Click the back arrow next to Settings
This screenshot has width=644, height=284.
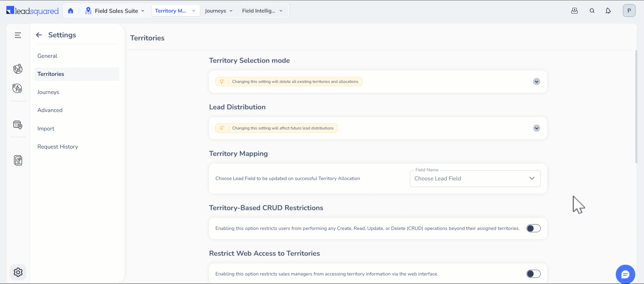(39, 35)
